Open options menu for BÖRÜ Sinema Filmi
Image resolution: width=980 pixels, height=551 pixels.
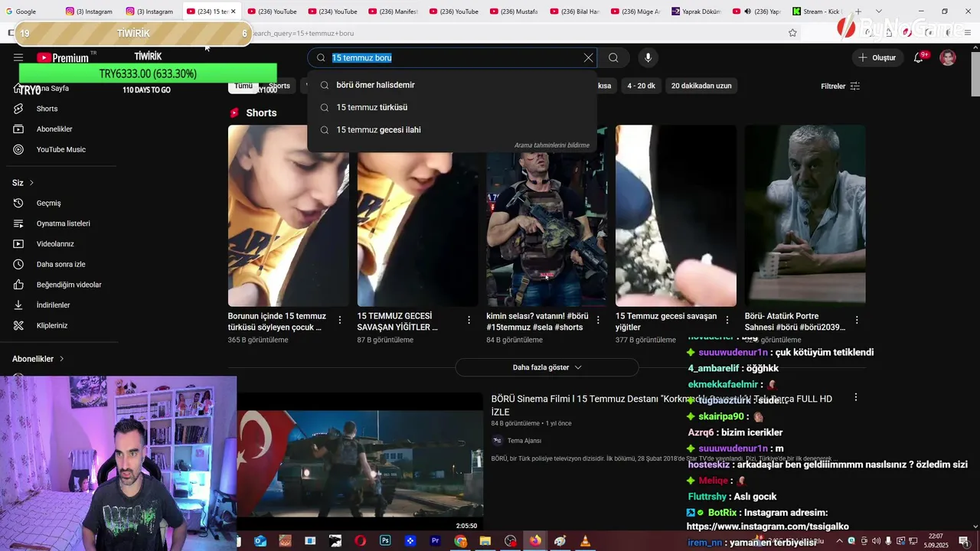click(856, 398)
